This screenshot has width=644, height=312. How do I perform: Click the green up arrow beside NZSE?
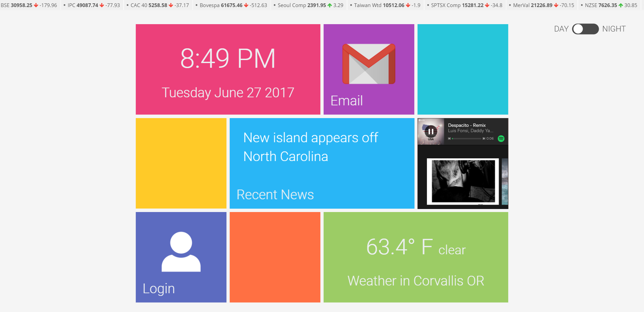coord(621,5)
